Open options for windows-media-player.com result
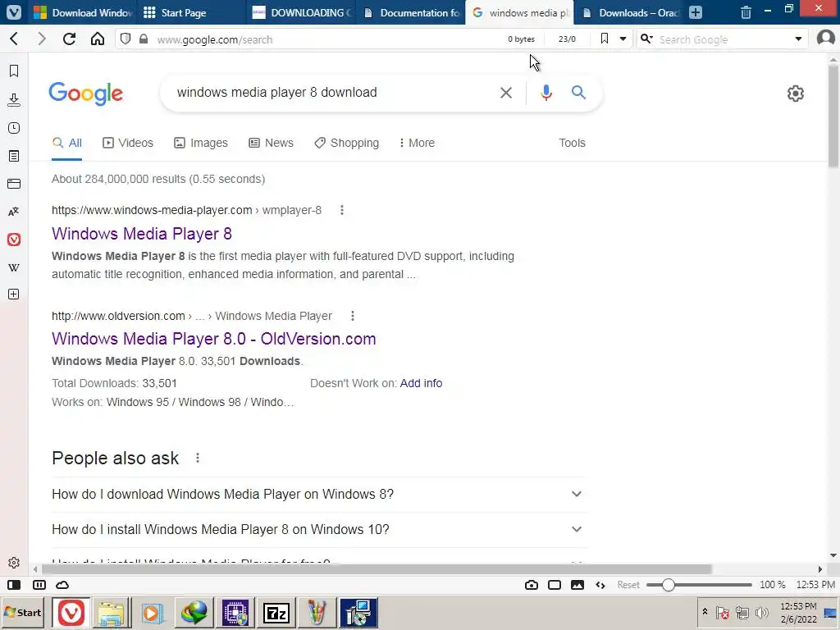The height and width of the screenshot is (630, 840). [x=342, y=210]
